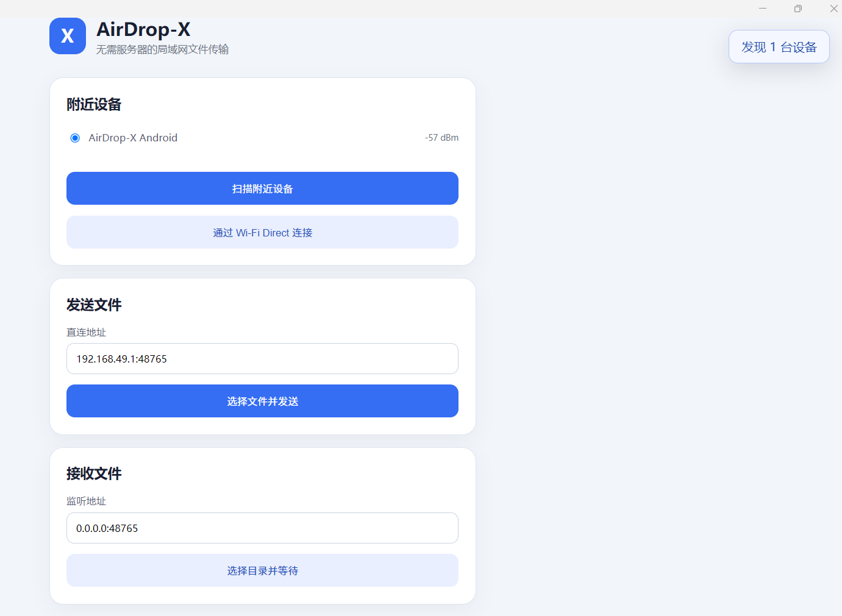Image resolution: width=842 pixels, height=616 pixels.
Task: Click the 发现 1 台设备 notification
Action: pos(779,47)
